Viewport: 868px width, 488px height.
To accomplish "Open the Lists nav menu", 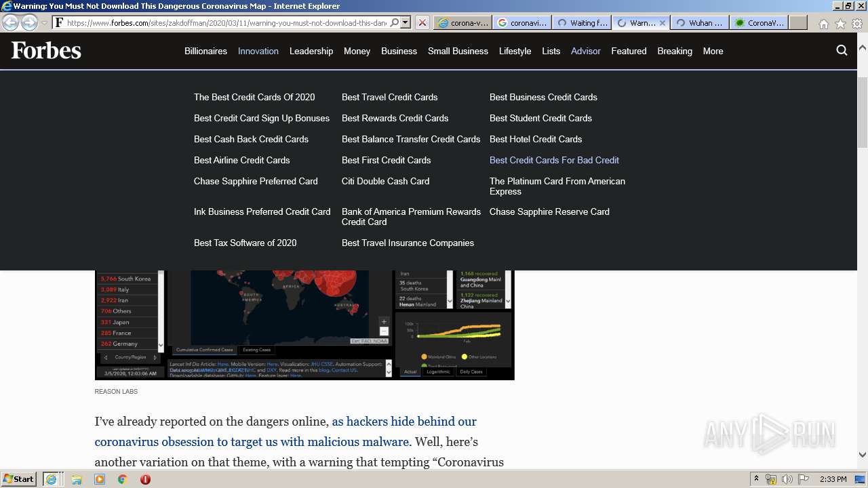I will tap(551, 51).
